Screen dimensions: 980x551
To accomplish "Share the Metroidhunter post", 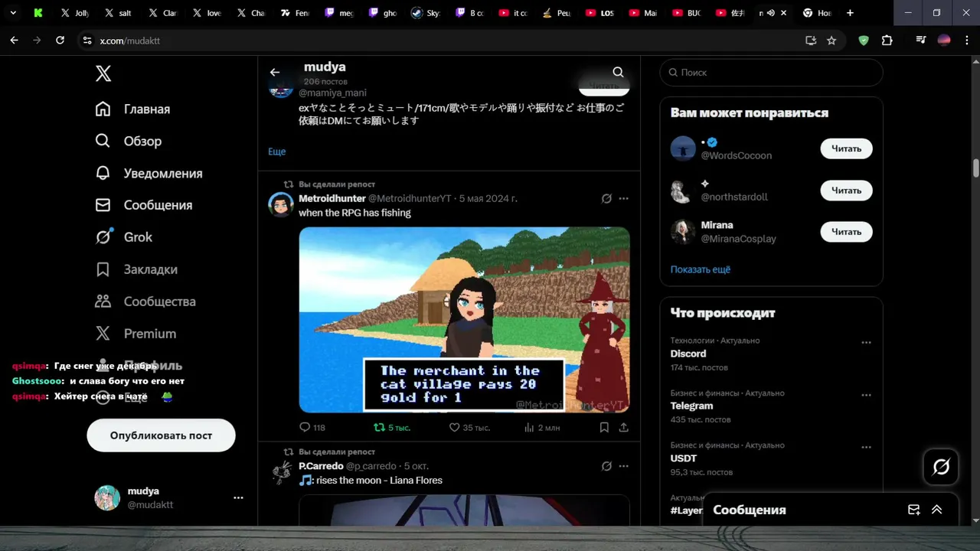I will tap(624, 428).
